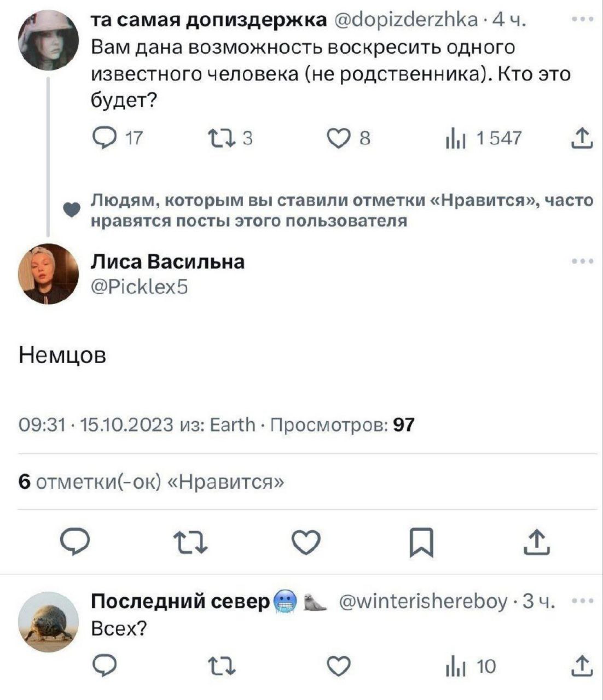Screen dimensions: 603x700
Task: Bookmark the Немцов tweet
Action: [422, 542]
